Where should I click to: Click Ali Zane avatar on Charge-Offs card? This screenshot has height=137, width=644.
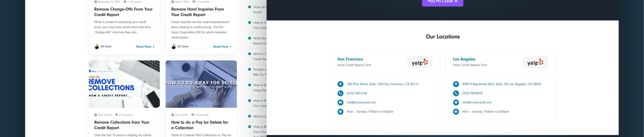tap(97, 47)
